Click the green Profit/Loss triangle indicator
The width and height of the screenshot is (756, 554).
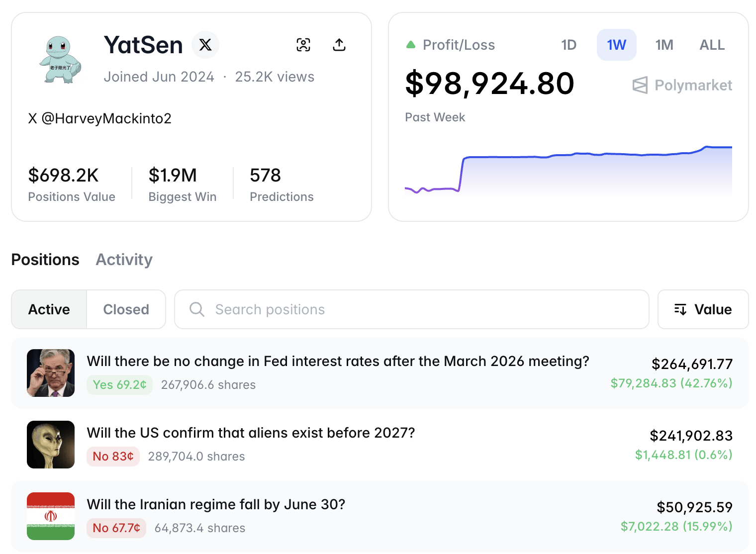click(x=411, y=45)
